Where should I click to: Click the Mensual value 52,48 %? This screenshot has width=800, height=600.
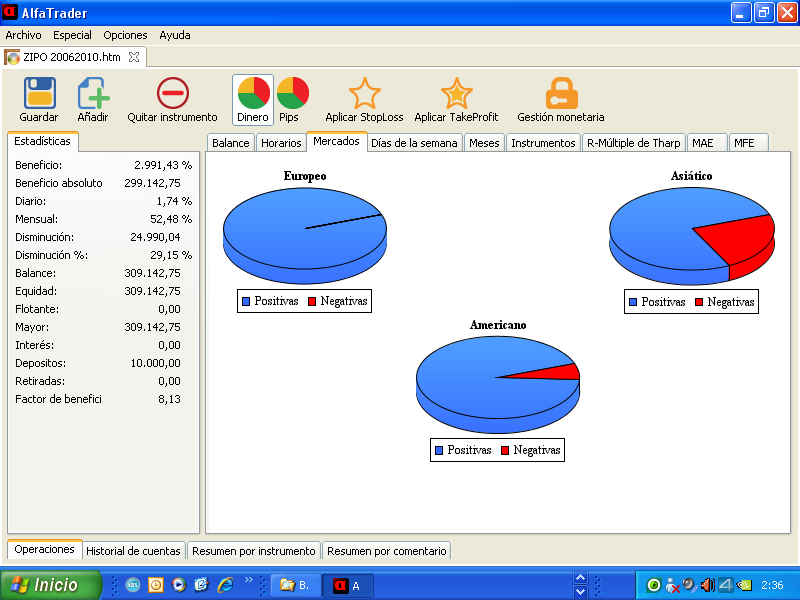(x=171, y=219)
